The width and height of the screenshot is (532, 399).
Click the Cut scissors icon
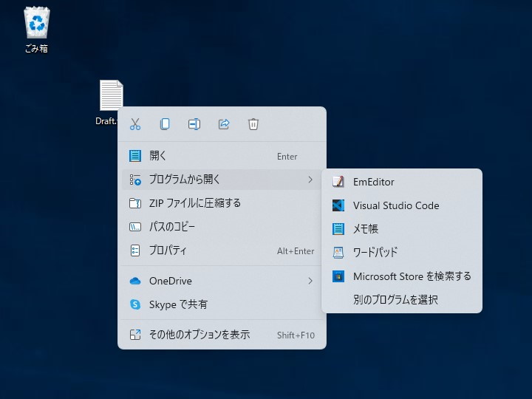(135, 124)
